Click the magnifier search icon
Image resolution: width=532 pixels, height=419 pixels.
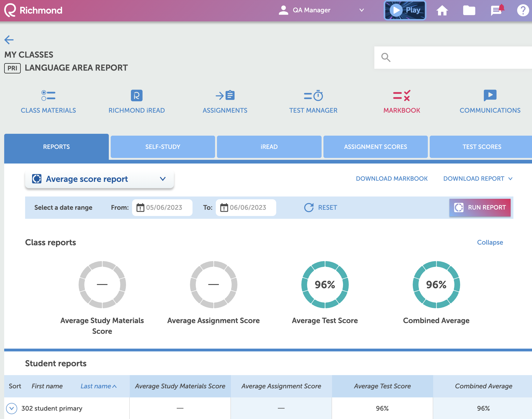pos(386,57)
